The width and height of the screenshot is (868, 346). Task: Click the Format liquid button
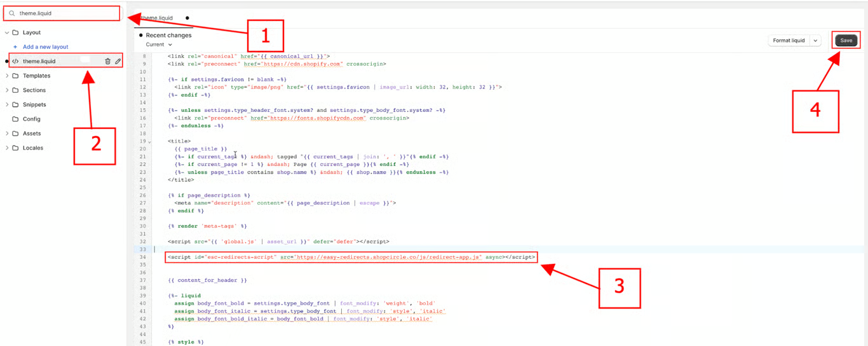coord(789,41)
